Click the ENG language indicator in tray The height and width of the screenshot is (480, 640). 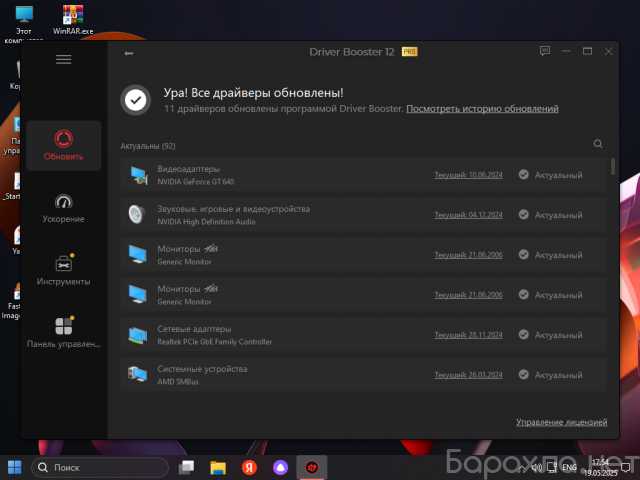pyautogui.click(x=569, y=467)
